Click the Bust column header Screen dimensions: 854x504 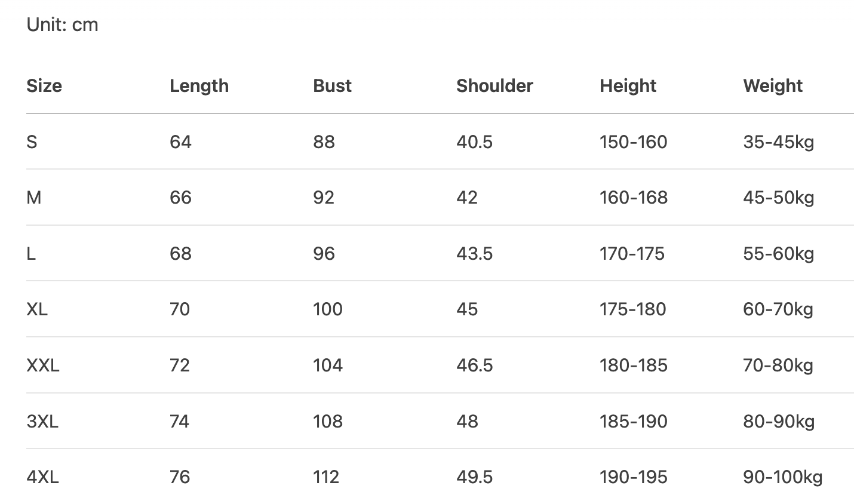(x=332, y=86)
